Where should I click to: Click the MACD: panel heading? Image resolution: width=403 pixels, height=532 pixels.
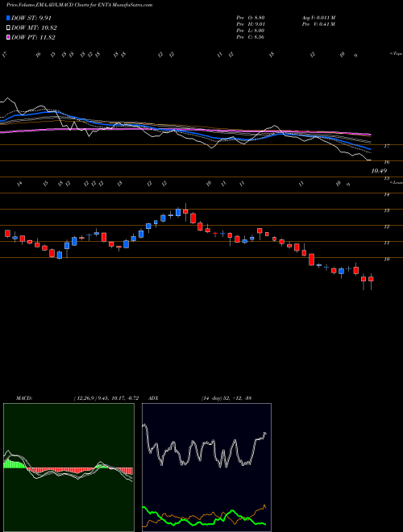pos(23,398)
